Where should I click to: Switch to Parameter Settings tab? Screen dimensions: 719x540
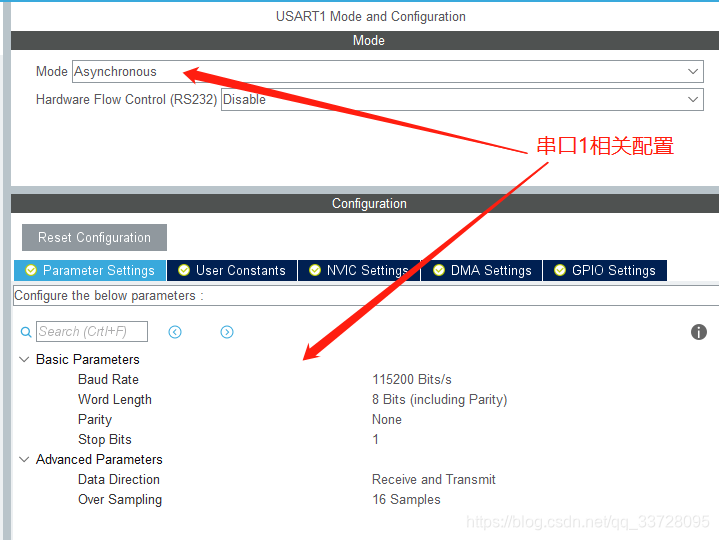point(90,270)
